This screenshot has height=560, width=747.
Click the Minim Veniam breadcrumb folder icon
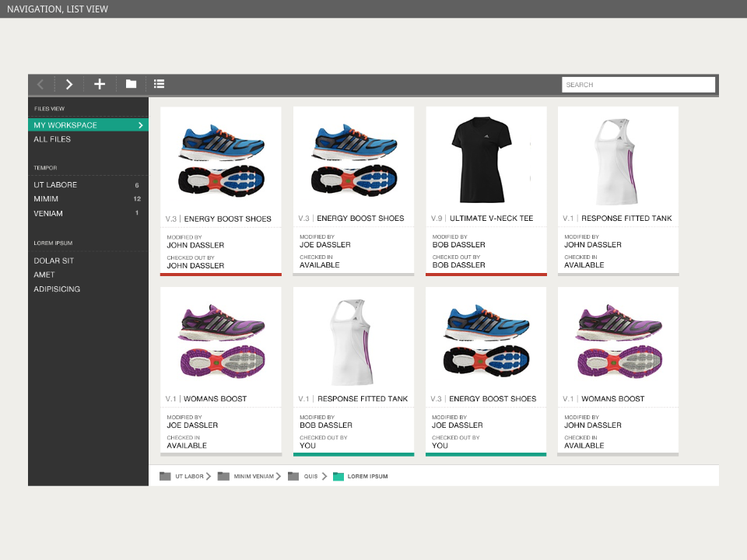click(x=223, y=476)
